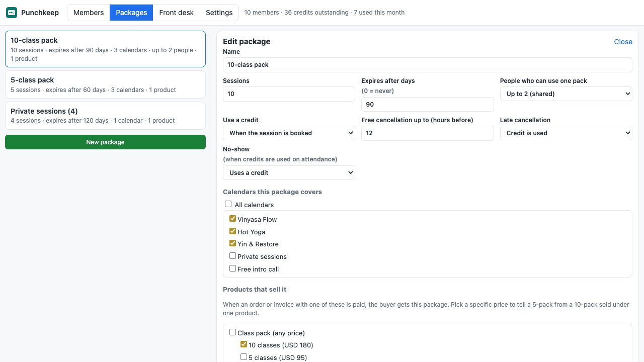This screenshot has width=644, height=362.
Task: Edit the Expires after days field
Action: [427, 104]
